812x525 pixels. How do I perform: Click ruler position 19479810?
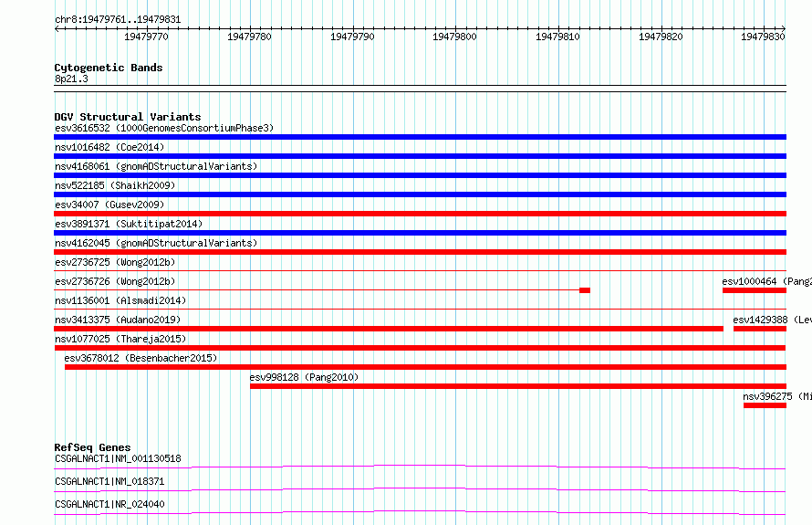[557, 37]
